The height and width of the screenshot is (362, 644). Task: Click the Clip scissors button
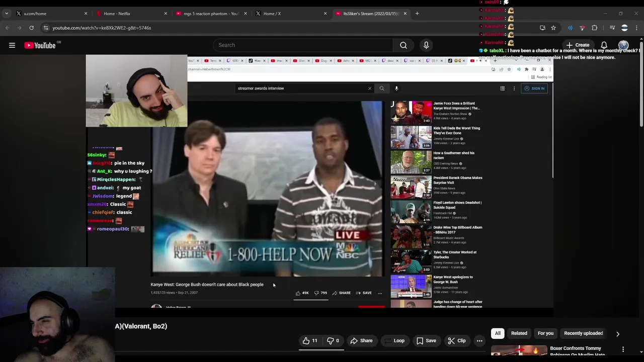(457, 341)
